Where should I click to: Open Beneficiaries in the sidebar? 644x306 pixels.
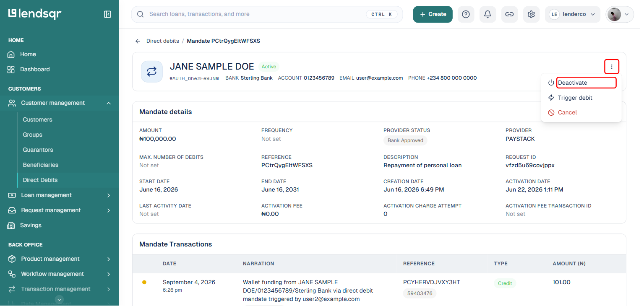40,165
